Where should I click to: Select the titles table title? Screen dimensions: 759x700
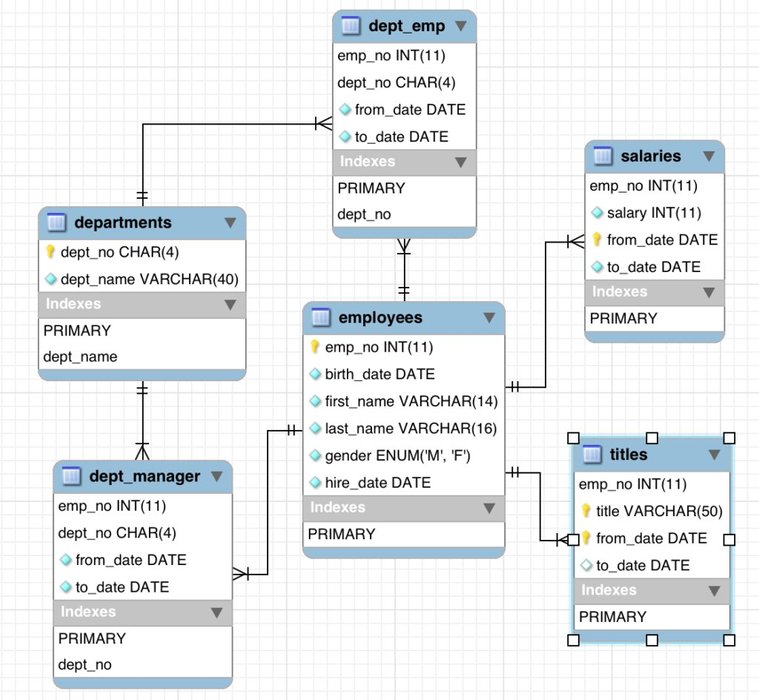tap(628, 455)
